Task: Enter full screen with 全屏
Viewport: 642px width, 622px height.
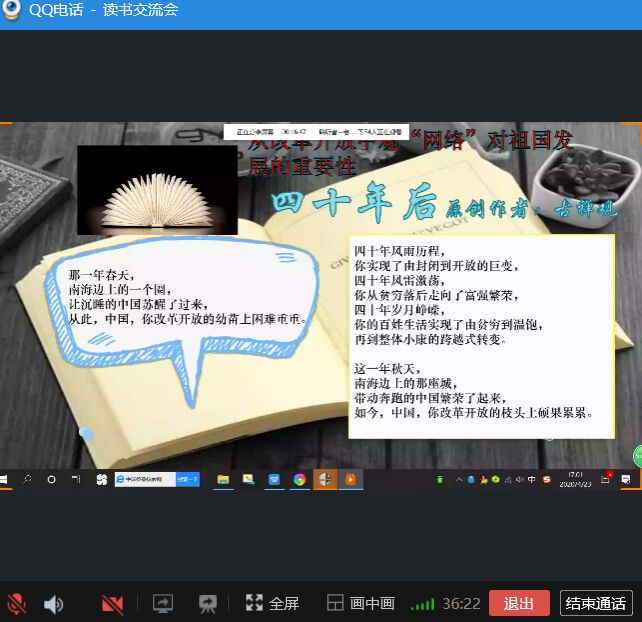Action: (272, 603)
